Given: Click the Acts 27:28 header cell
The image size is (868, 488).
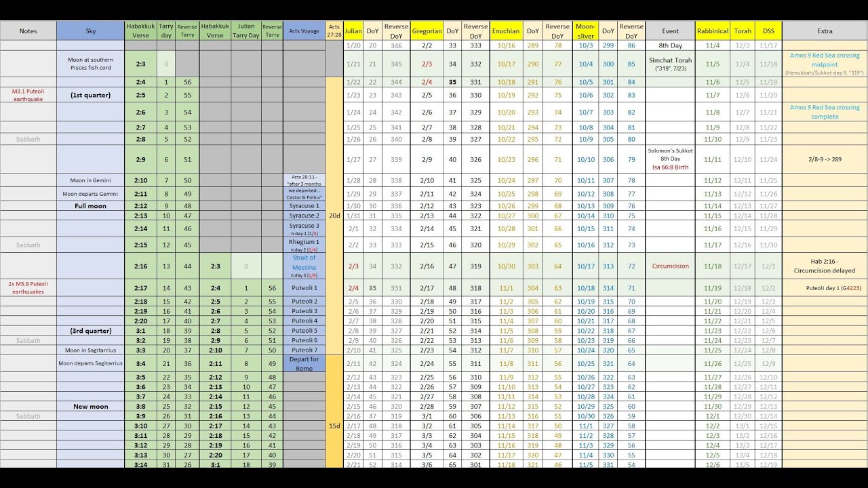Looking at the screenshot, I should point(334,31).
